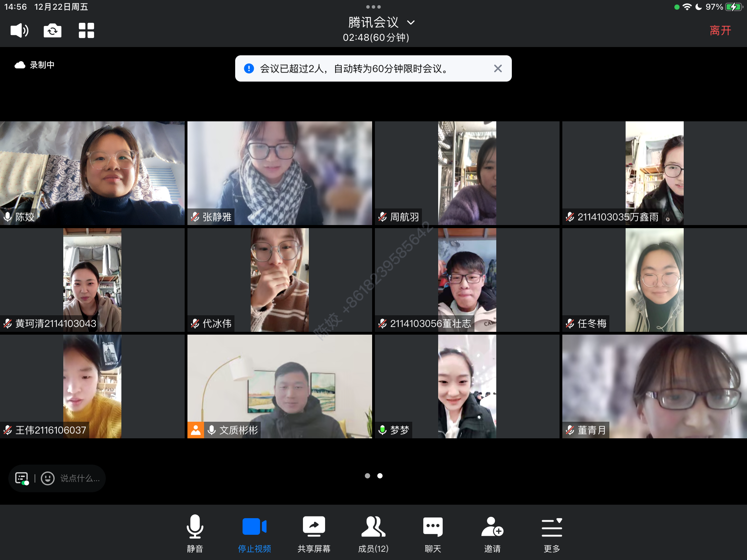Go to the first page dot
This screenshot has height=560, width=747.
(x=367, y=476)
